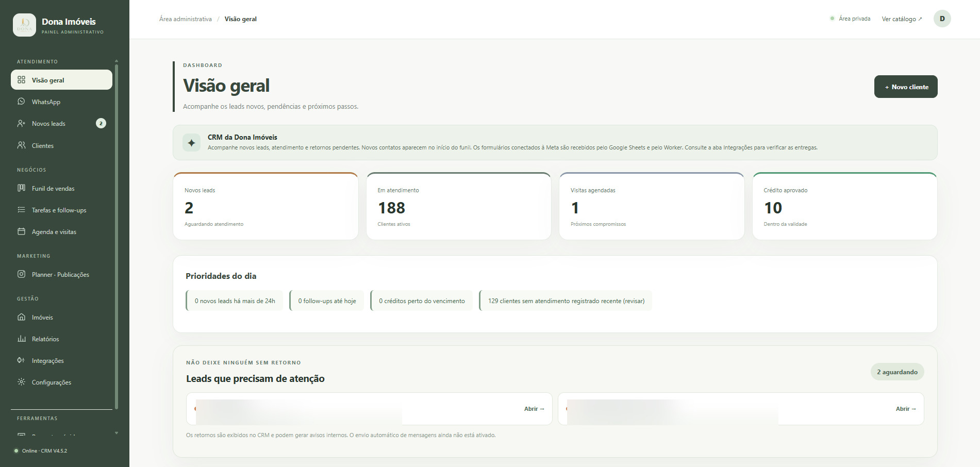Go to Imóveis management

pyautogui.click(x=61, y=317)
